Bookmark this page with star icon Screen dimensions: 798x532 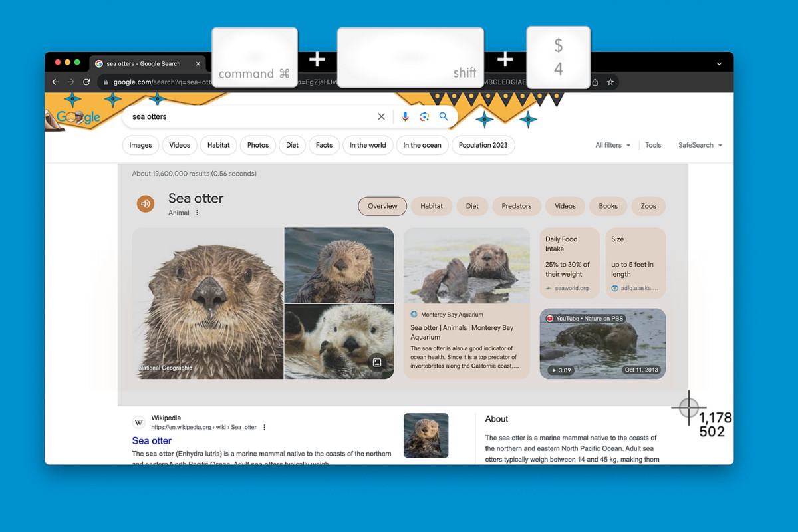(x=610, y=82)
